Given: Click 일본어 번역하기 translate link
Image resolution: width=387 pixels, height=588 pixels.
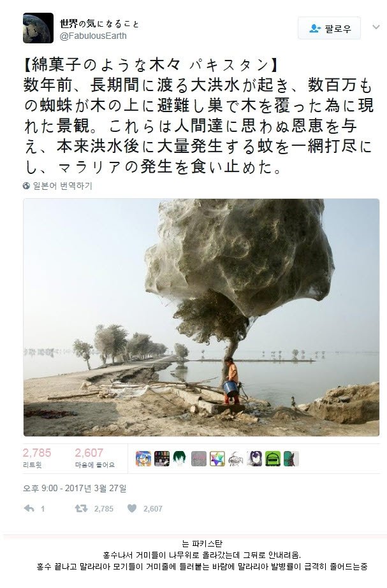Looking at the screenshot, I should click(x=62, y=186).
